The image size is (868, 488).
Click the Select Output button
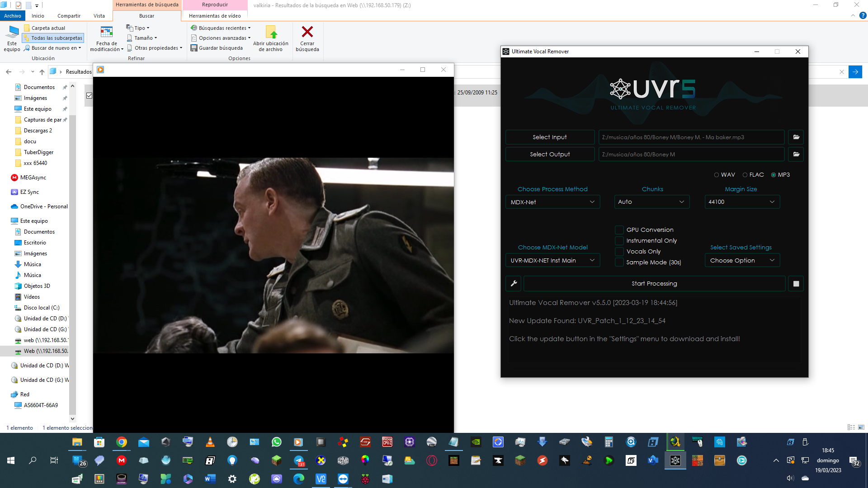click(550, 154)
